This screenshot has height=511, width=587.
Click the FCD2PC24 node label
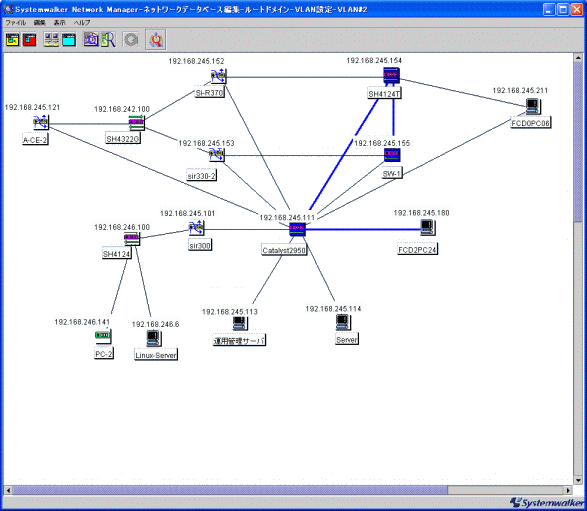pyautogui.click(x=417, y=250)
